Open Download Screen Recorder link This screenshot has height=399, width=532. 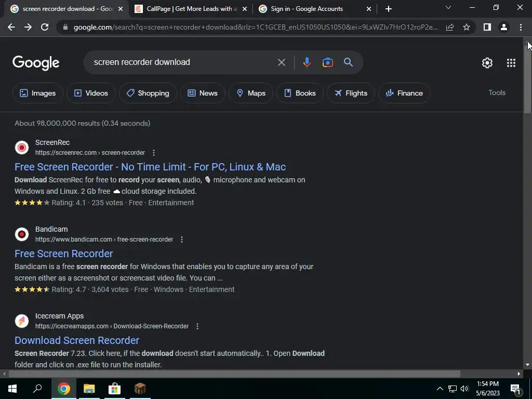pos(77,340)
